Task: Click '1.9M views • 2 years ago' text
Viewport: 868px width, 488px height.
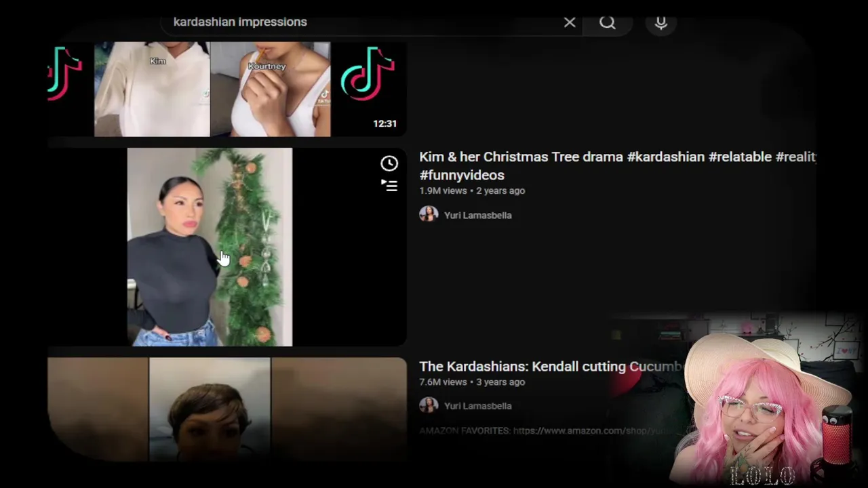Action: tap(472, 191)
